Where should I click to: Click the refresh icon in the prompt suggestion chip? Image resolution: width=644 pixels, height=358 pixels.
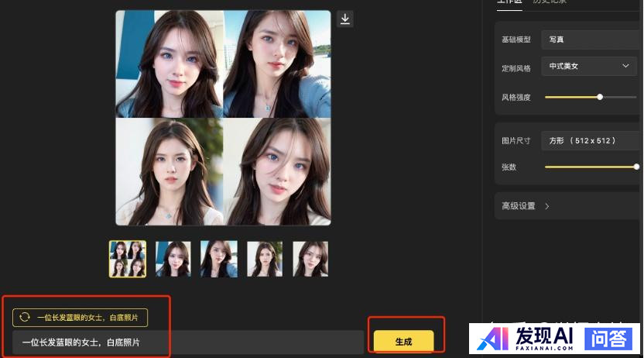(x=25, y=317)
